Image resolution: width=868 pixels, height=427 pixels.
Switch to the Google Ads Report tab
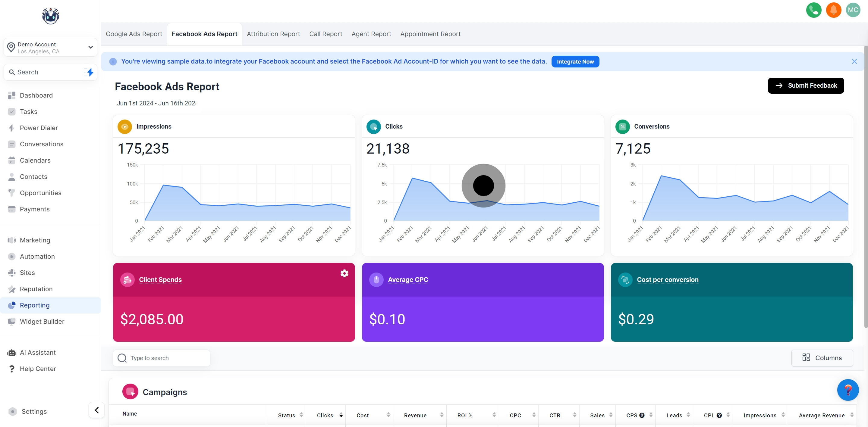click(134, 34)
